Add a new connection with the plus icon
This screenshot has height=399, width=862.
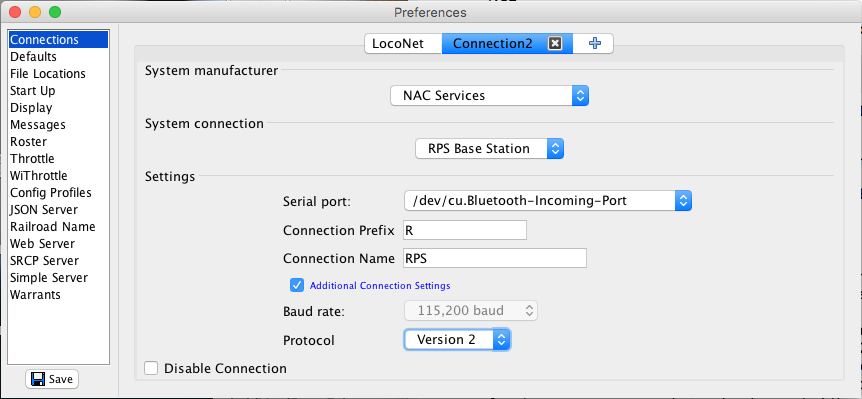[x=594, y=43]
